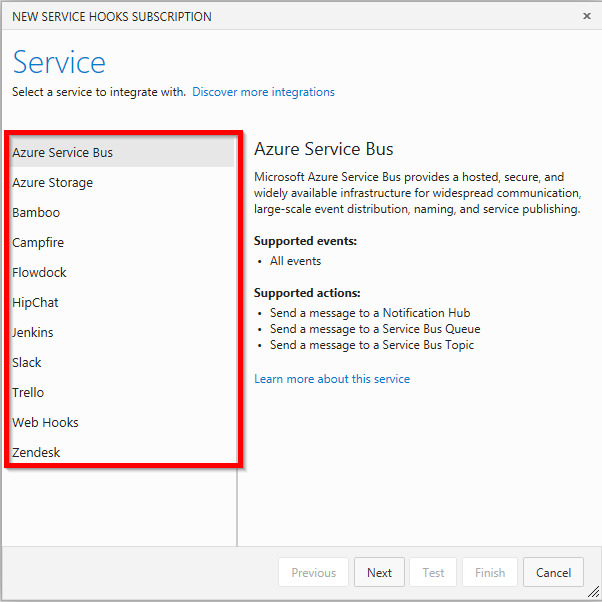Pick Slack as the service
Viewport: 602px width, 602px height.
click(122, 362)
